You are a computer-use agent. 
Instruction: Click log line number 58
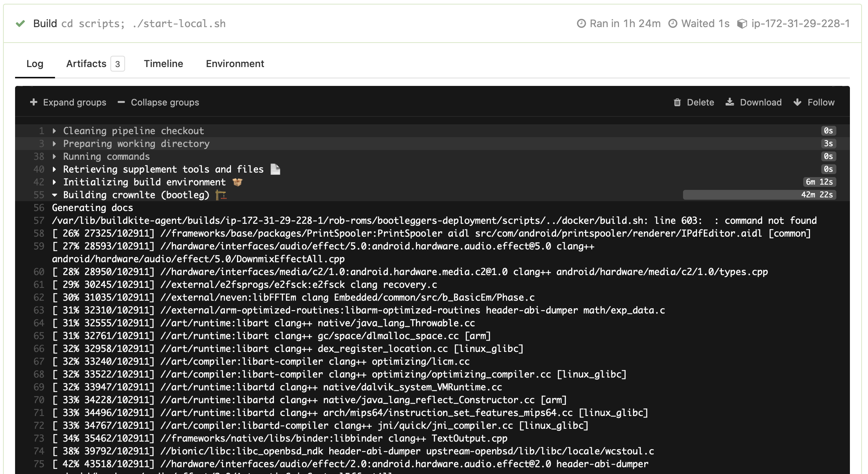pos(39,233)
